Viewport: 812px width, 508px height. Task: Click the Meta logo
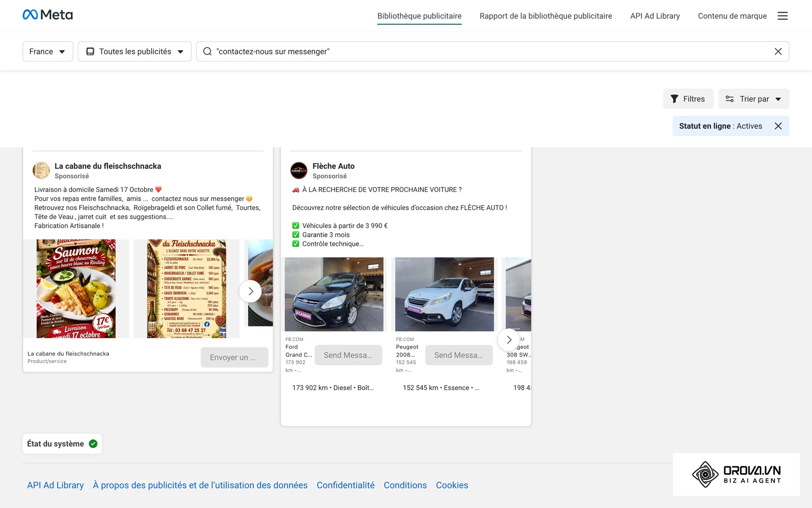coord(48,15)
